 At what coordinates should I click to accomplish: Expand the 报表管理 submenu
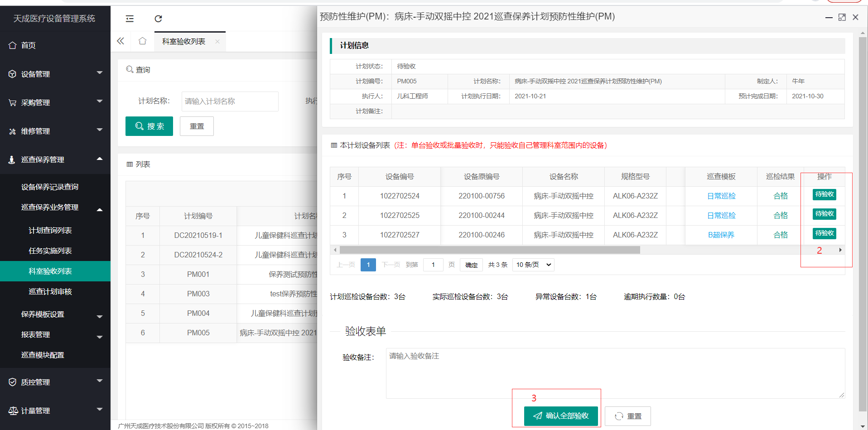(x=55, y=335)
